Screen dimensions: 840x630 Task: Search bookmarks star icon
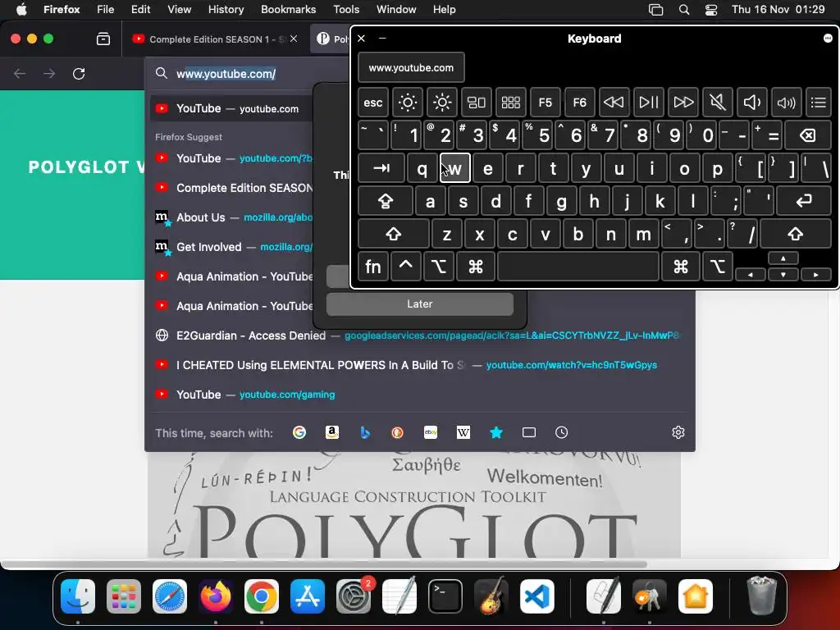pos(496,432)
